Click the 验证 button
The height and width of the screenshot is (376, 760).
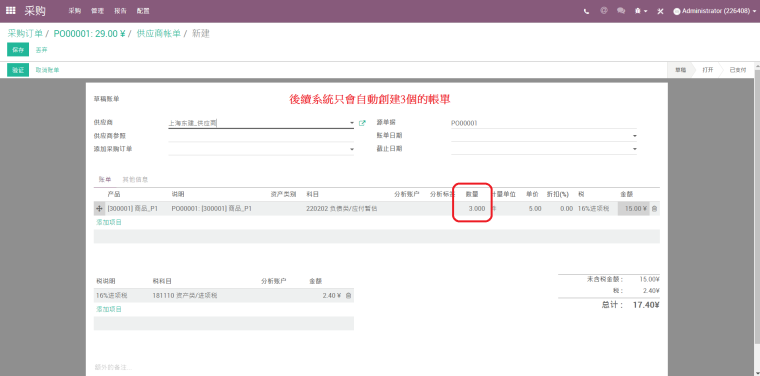pyautogui.click(x=18, y=70)
